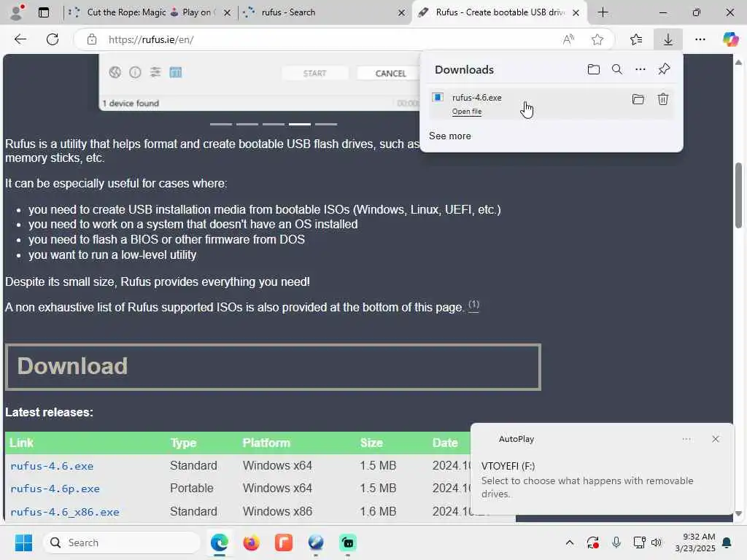Download rufus-4.6p.exe portable link
This screenshot has width=747, height=560.
pos(55,489)
